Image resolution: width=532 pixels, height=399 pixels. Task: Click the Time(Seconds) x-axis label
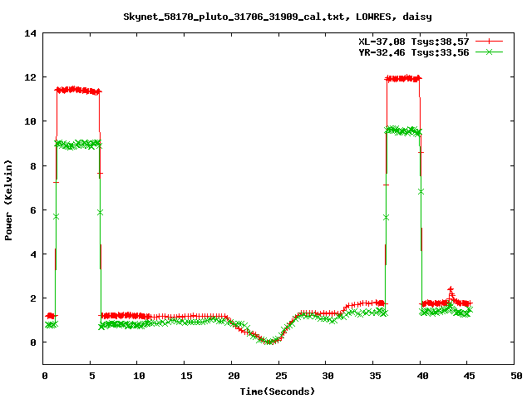coord(278,391)
